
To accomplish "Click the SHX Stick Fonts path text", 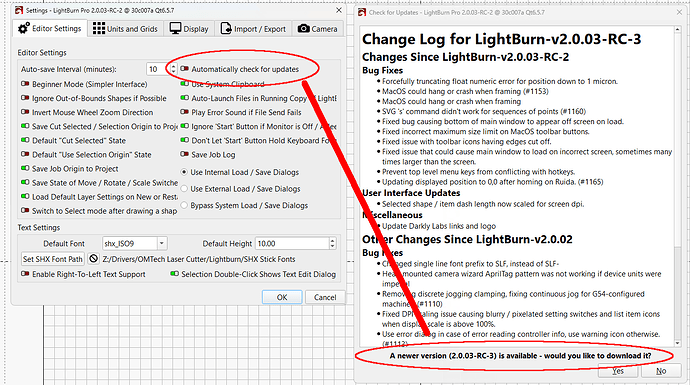I will (x=199, y=259).
